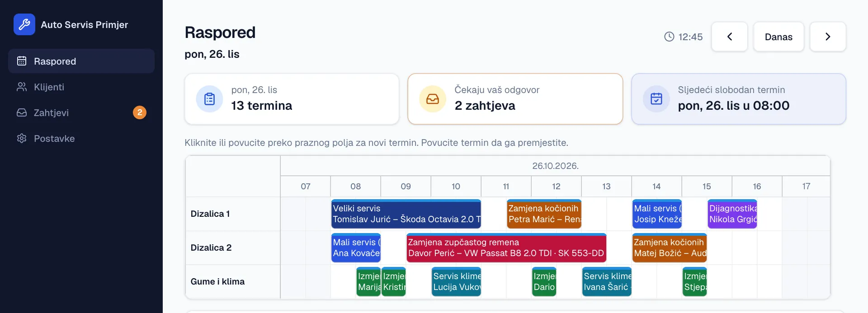
Task: Click the Dizalica 2 row label
Action: pyautogui.click(x=211, y=248)
